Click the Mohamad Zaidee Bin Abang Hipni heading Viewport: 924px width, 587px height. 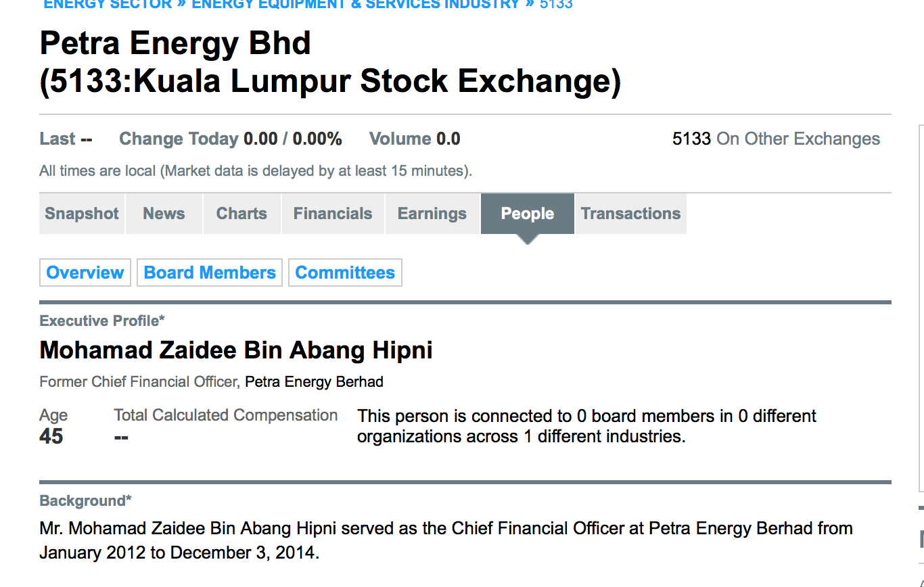[236, 350]
